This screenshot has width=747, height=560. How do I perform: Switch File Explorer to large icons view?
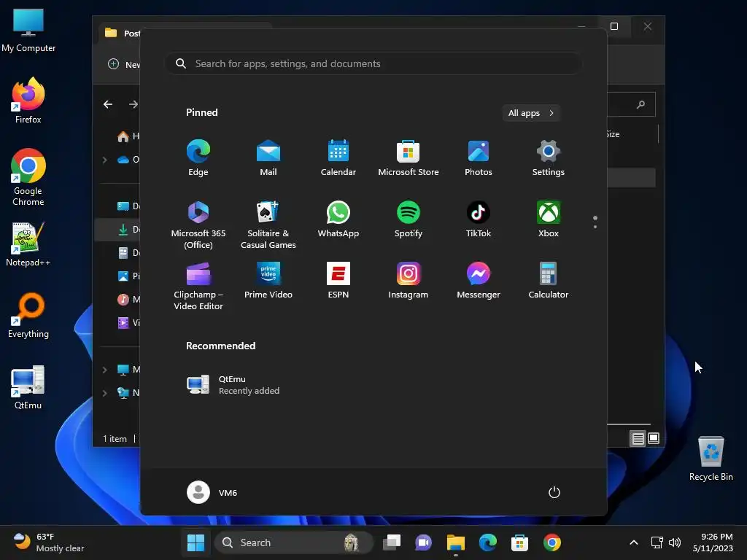click(654, 438)
